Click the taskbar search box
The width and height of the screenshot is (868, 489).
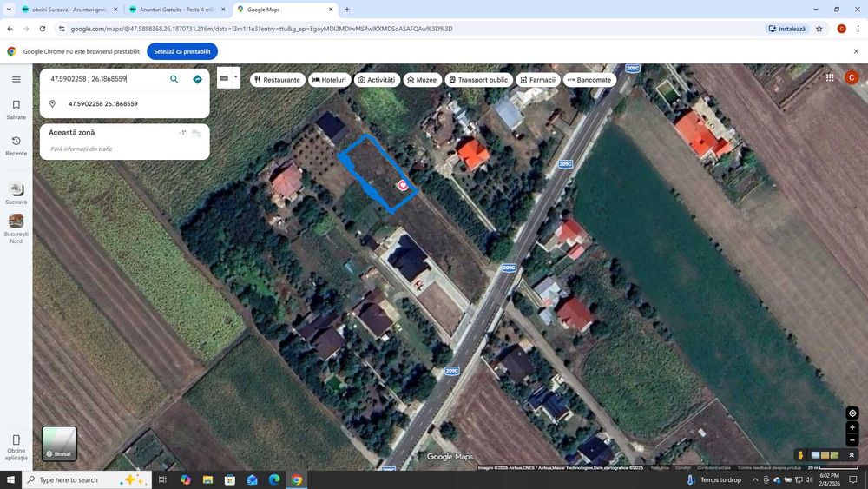tap(86, 479)
